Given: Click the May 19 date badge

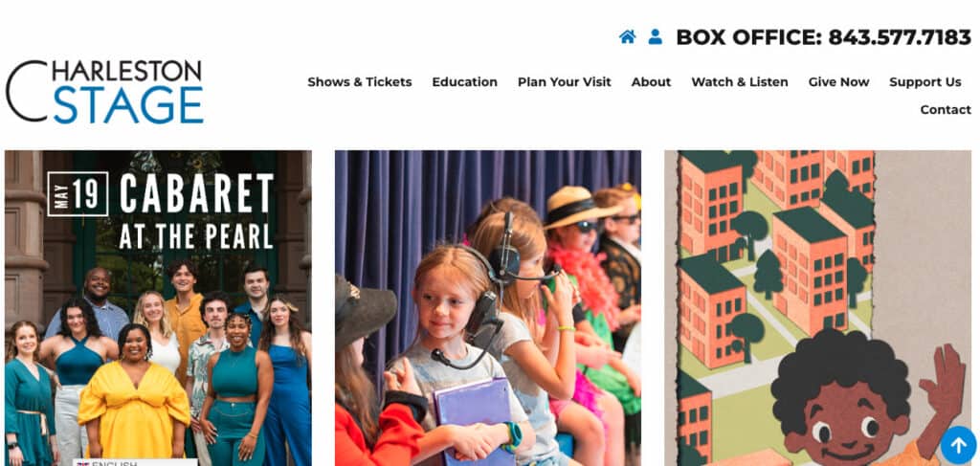Looking at the screenshot, I should pyautogui.click(x=78, y=193).
